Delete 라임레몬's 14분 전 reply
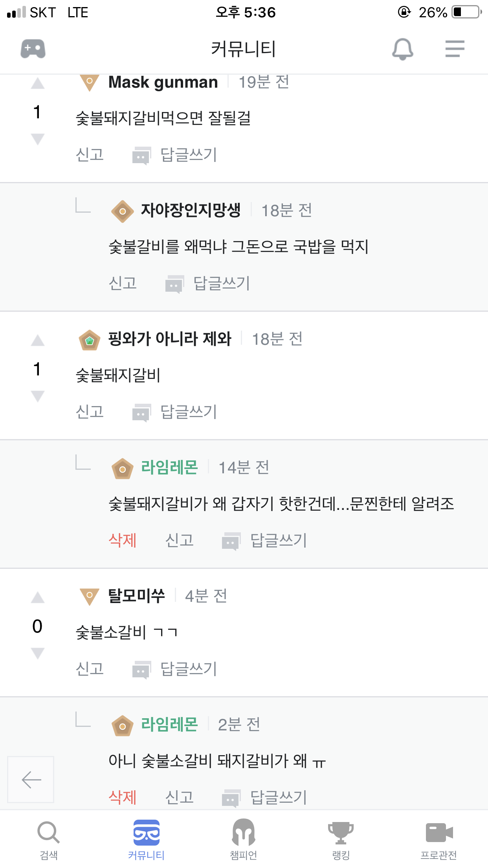 [x=123, y=540]
